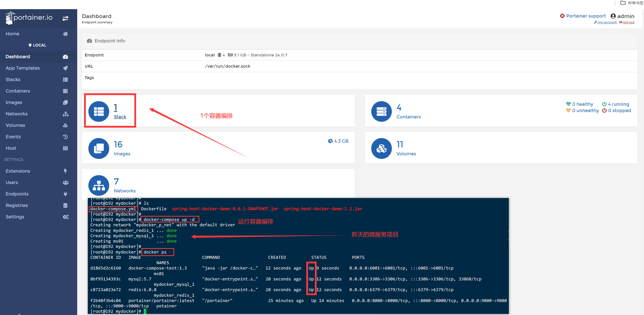The height and width of the screenshot is (315, 644).
Task: Click the Home house icon
Action: tap(66, 34)
